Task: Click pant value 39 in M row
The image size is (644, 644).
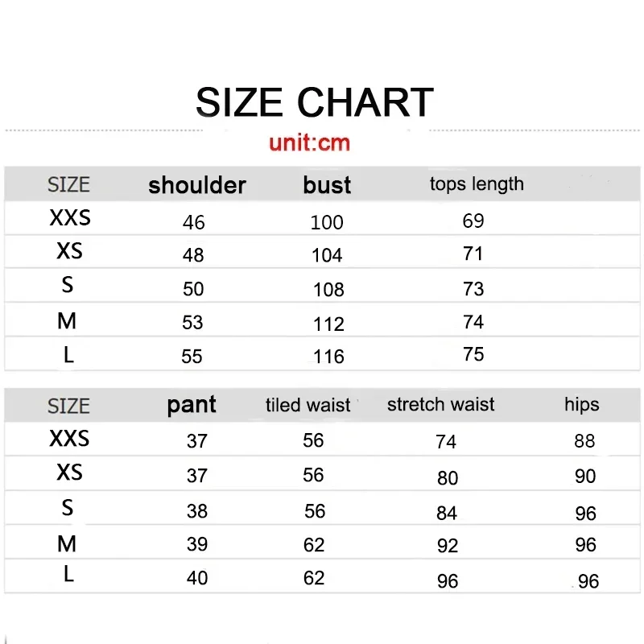Action: click(x=196, y=545)
